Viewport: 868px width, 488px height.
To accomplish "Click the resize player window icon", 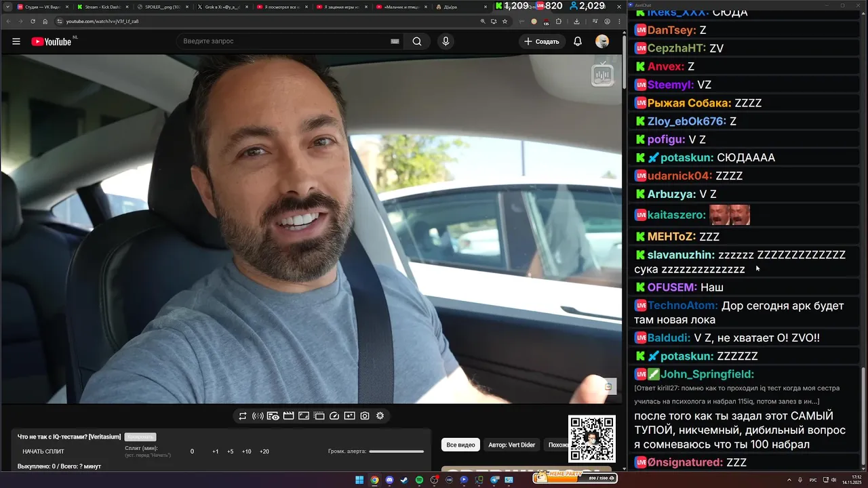I will click(319, 415).
